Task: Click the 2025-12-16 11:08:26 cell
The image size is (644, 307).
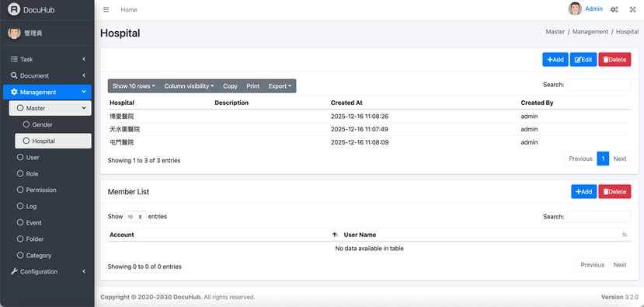Action: click(x=360, y=117)
